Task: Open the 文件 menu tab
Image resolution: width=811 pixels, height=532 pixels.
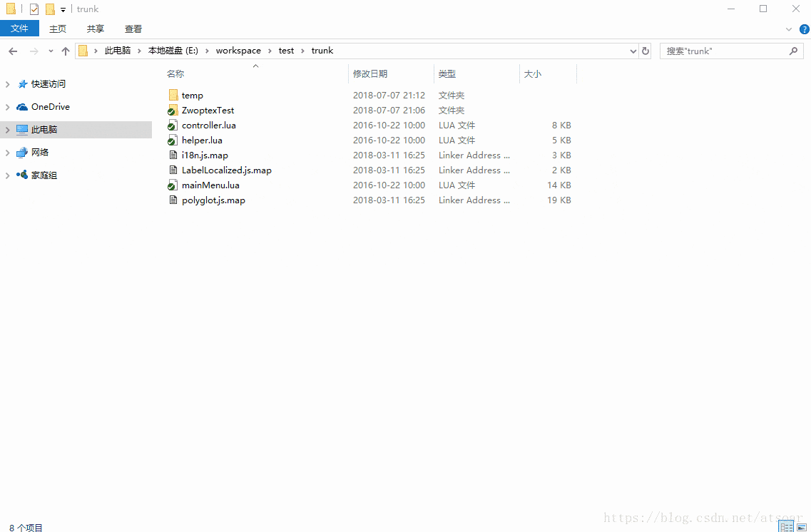Action: [x=19, y=29]
